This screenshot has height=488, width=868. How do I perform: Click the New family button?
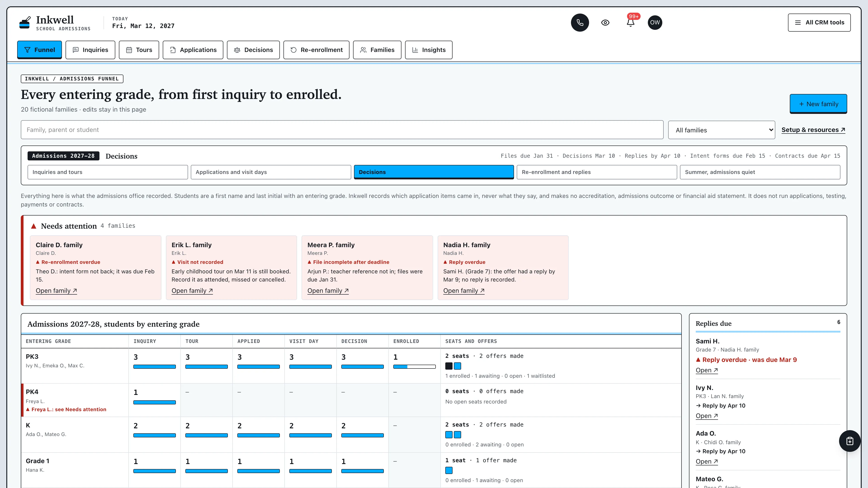point(818,104)
